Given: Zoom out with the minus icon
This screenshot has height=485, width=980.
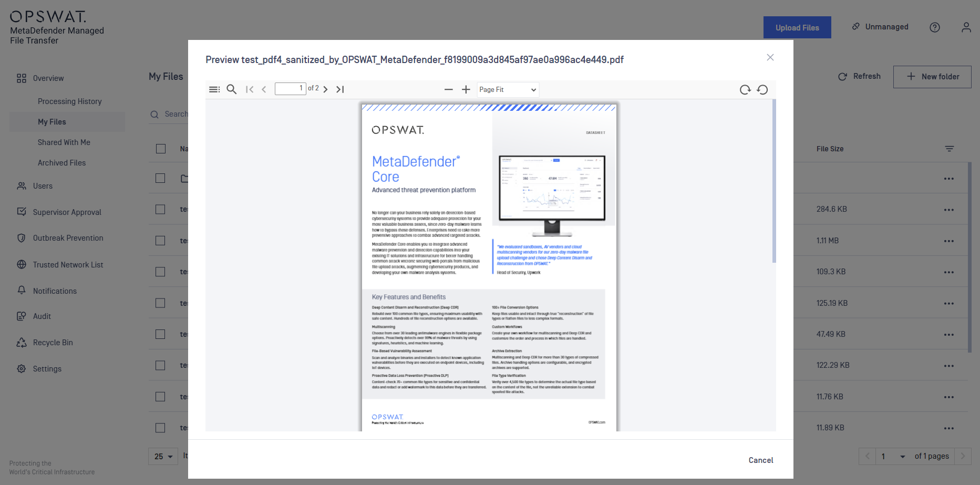Looking at the screenshot, I should 448,90.
